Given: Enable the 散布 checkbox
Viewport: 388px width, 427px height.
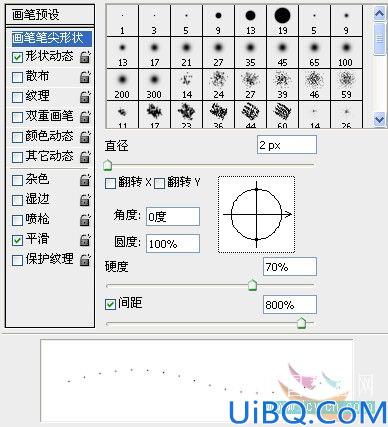Looking at the screenshot, I should [x=17, y=77].
